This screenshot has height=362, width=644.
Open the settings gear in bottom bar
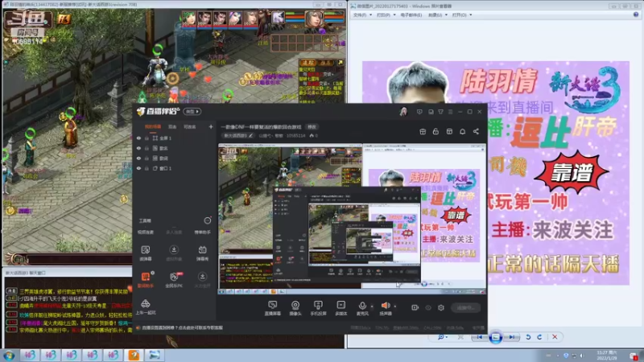point(440,307)
